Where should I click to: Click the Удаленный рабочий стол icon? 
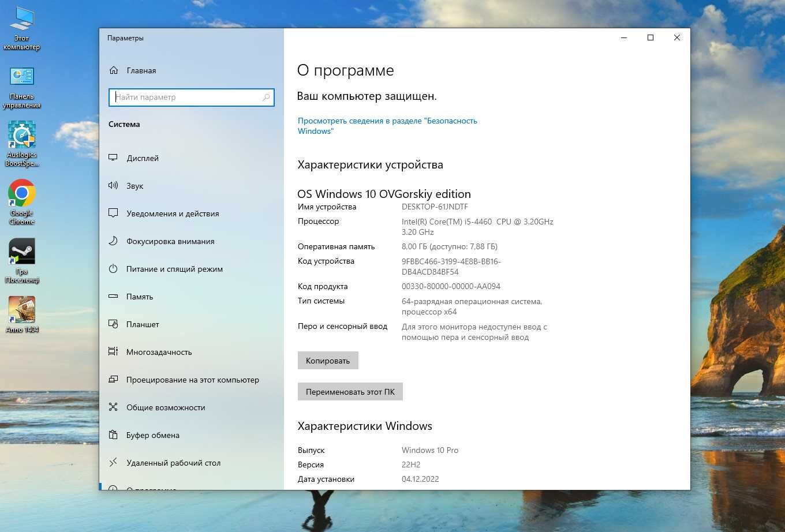(113, 463)
